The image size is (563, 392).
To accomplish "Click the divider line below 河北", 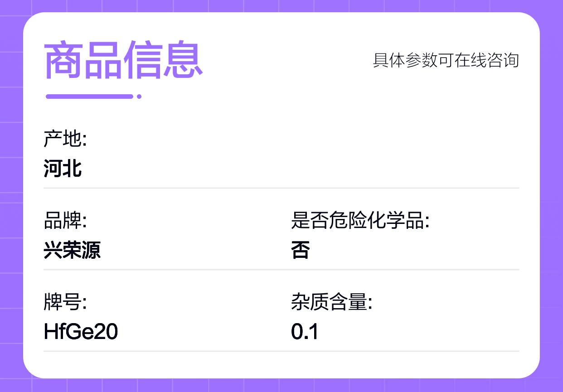I will point(281,188).
